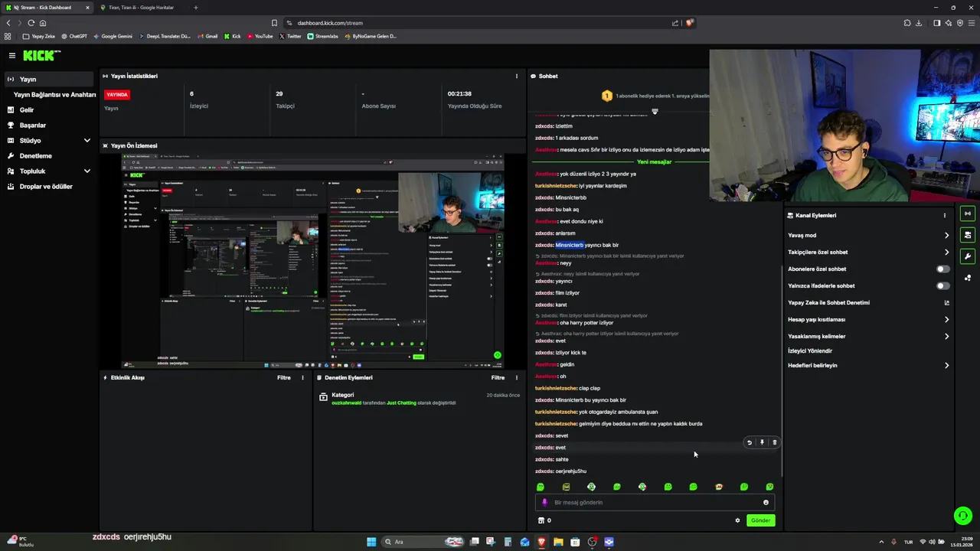Toggle Abonelere özel sohbet switch
This screenshot has width=980, height=551.
click(x=943, y=269)
